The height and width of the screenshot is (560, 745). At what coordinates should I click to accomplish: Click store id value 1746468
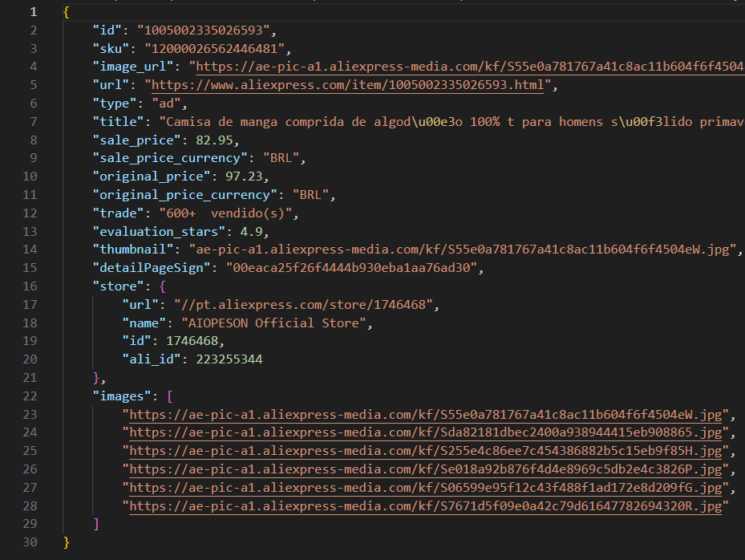coord(192,341)
